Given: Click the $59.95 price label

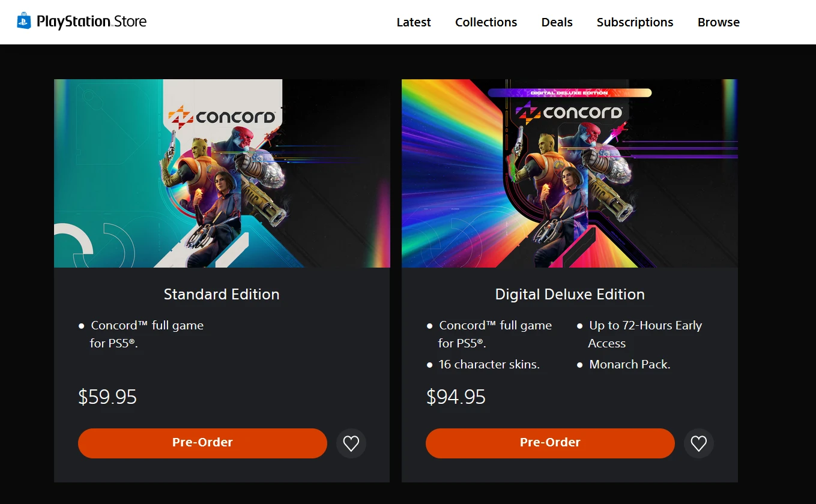Looking at the screenshot, I should pos(107,397).
